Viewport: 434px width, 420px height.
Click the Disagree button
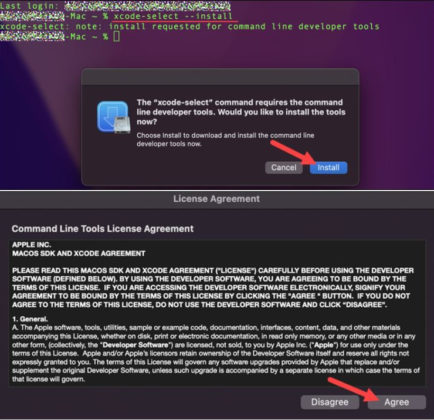click(330, 402)
